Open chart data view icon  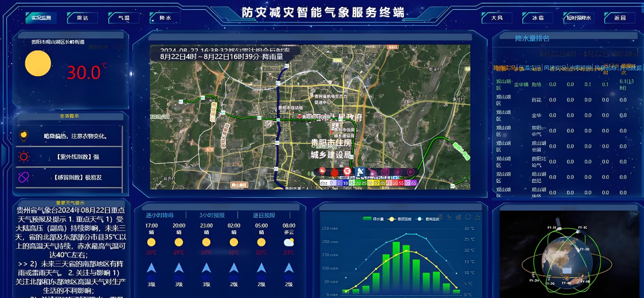pyautogui.click(x=442, y=217)
